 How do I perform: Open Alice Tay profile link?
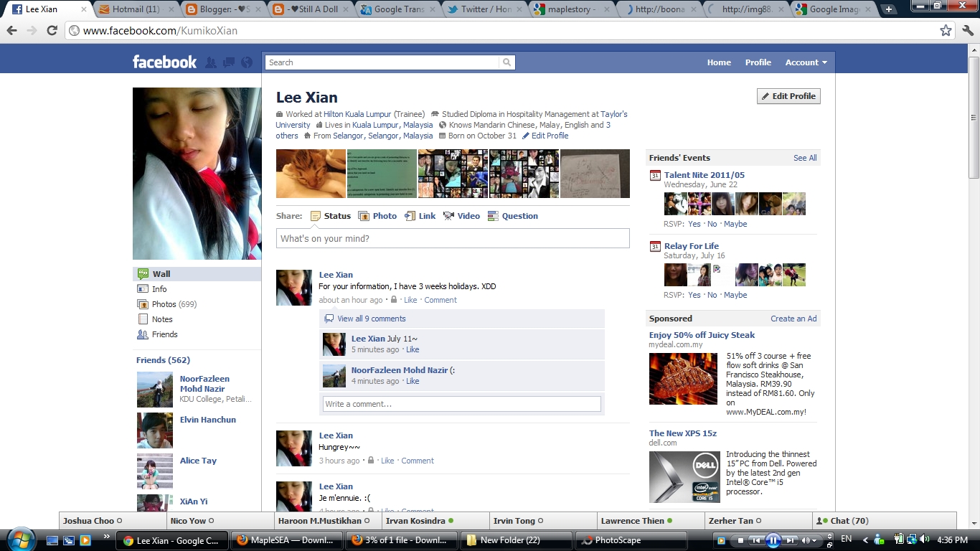198,461
